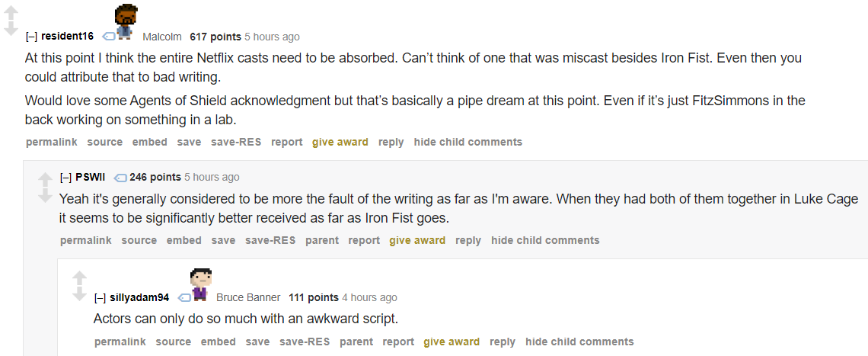868x356 pixels.
Task: Hide child comments under PSWII's comment
Action: 545,240
